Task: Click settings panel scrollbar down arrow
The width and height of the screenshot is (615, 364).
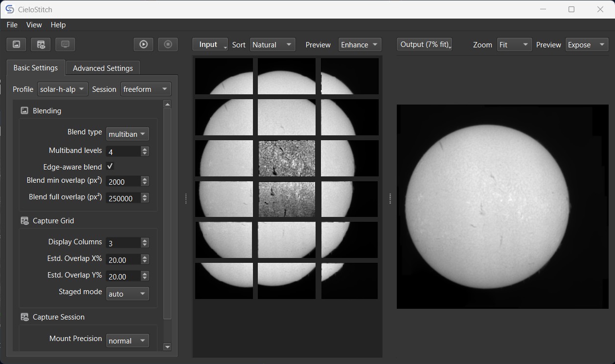Action: coord(167,347)
